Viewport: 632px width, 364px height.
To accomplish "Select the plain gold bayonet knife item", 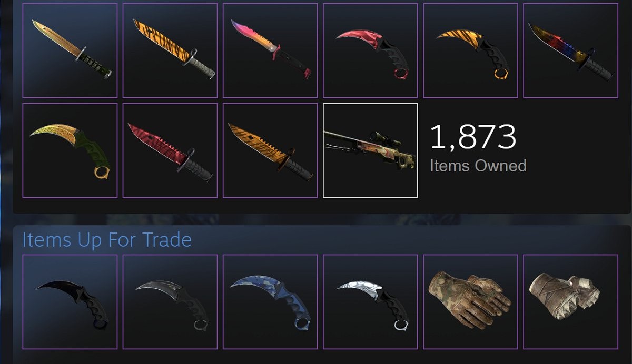I will (70, 50).
